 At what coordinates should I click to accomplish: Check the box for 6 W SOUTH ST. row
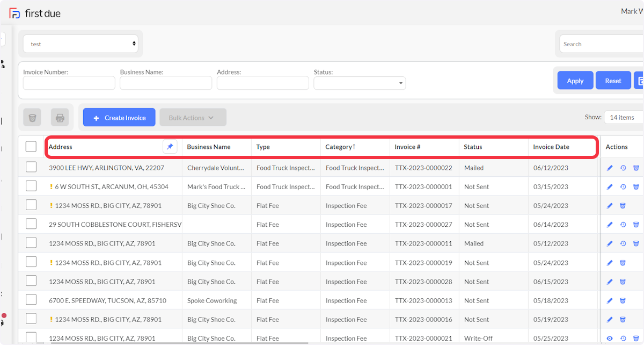[x=31, y=186]
